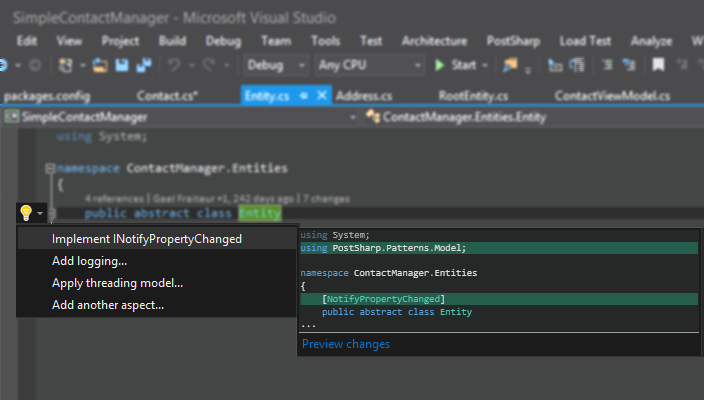The image size is (704, 400).
Task: Collapse the namespace ContactManager.Entities block
Action: pos(50,169)
